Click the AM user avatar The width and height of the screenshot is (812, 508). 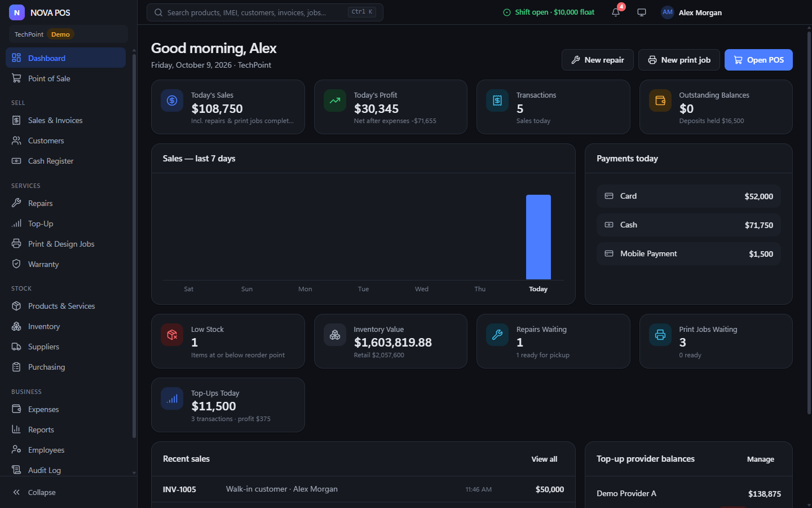[668, 12]
